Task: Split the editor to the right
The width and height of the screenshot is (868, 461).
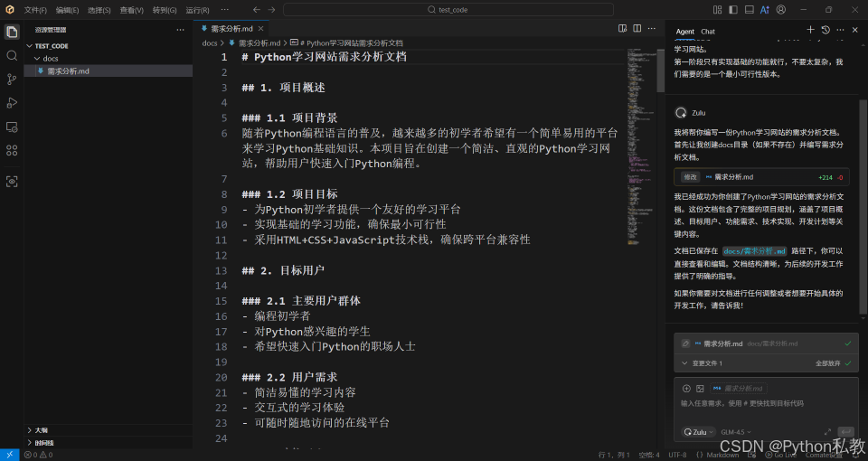Action: coord(637,28)
